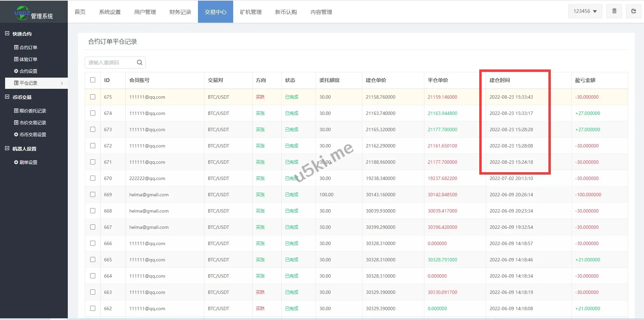Click the list icon beside 限价委托记录
Screen dimensions: 644x320
(x=16, y=111)
